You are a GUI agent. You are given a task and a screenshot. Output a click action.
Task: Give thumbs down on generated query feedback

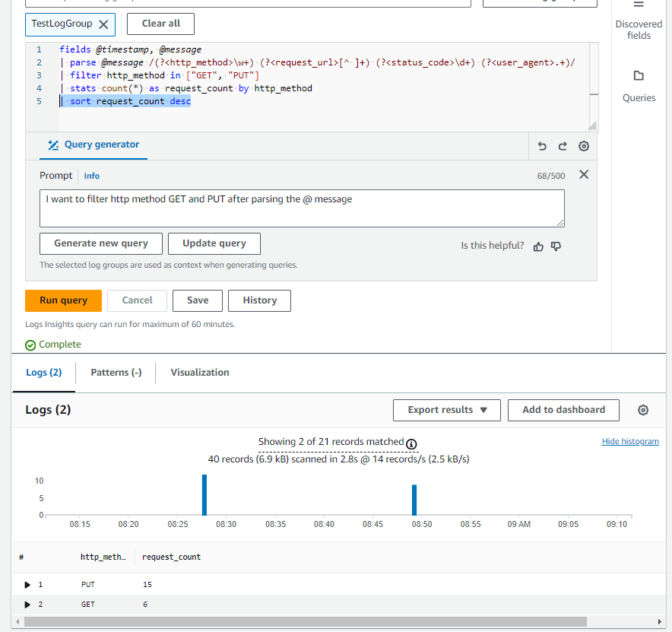click(556, 247)
